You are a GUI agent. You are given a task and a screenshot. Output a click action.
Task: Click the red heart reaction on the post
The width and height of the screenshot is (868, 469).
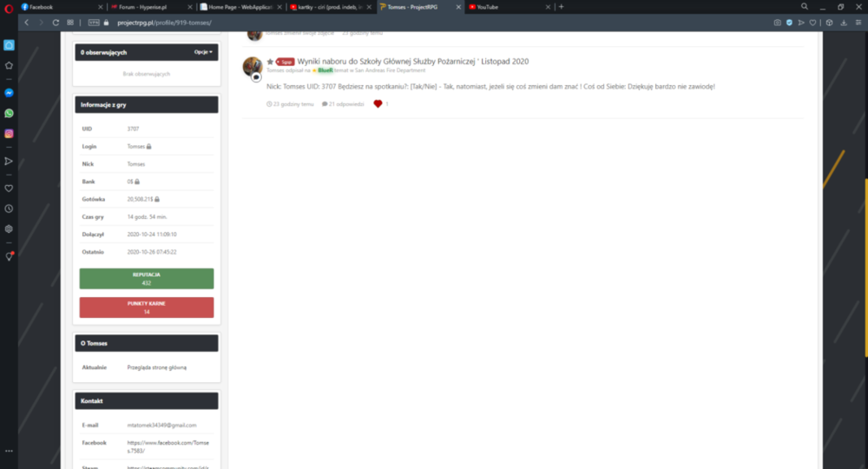click(378, 104)
